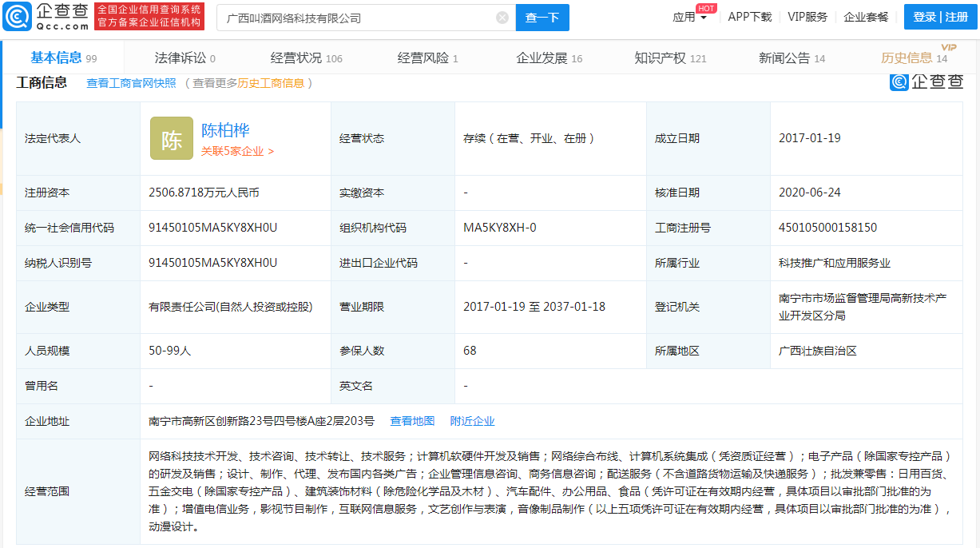Open the 新闻公告 tab
Viewport: 980px width, 548px height.
tap(792, 58)
